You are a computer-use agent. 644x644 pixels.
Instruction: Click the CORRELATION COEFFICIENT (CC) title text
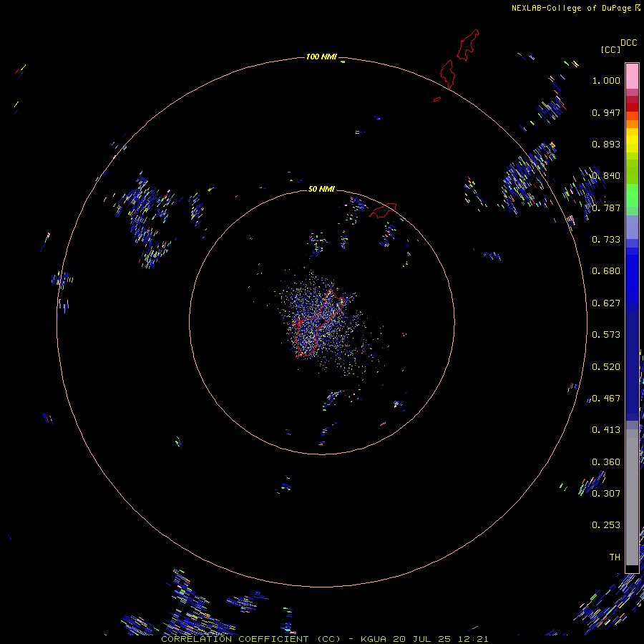pyautogui.click(x=251, y=639)
